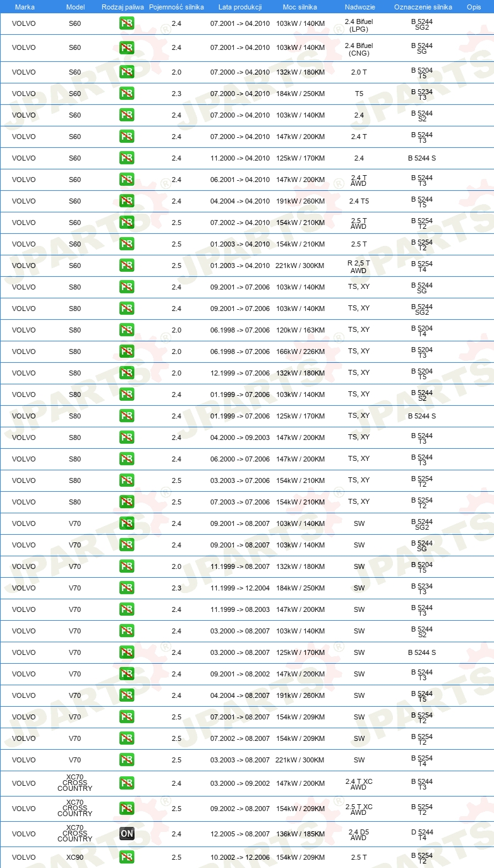The width and height of the screenshot is (494, 868).
Task: Select the 166kW / 226KM power cell
Action: (300, 351)
